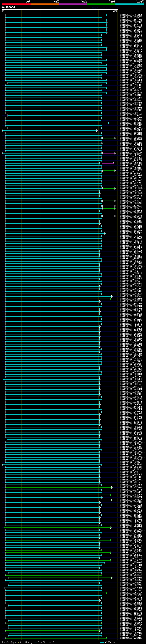Select the UniRef100_Q38HS5 label

pos(131,48)
